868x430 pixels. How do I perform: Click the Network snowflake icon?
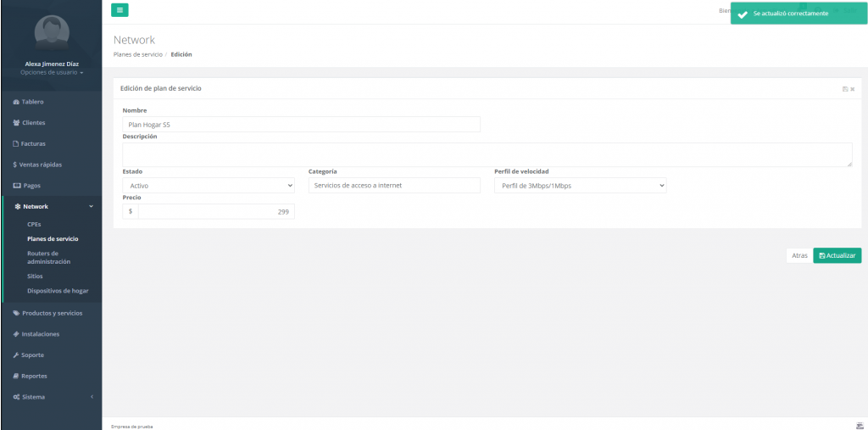click(18, 207)
